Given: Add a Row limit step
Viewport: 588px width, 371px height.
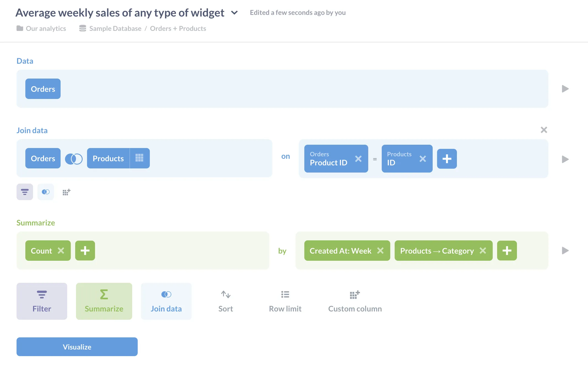Looking at the screenshot, I should pos(285,301).
